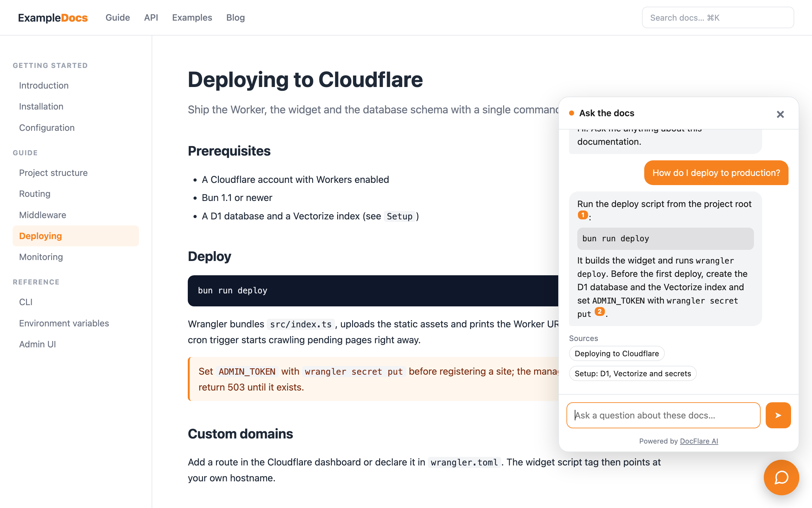Open the API nav item
The image size is (812, 508).
pyautogui.click(x=151, y=17)
